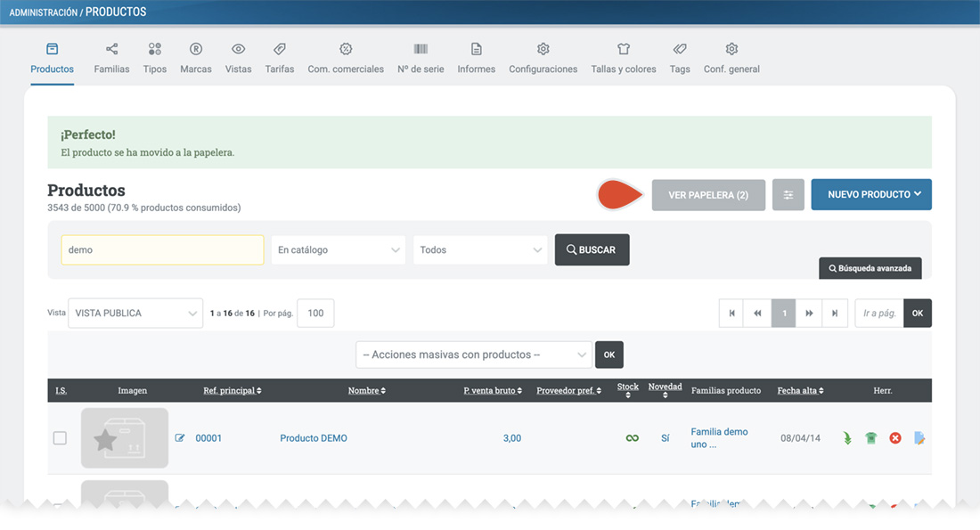980x530 pixels.
Task: Go to the next results page
Action: [x=809, y=314]
